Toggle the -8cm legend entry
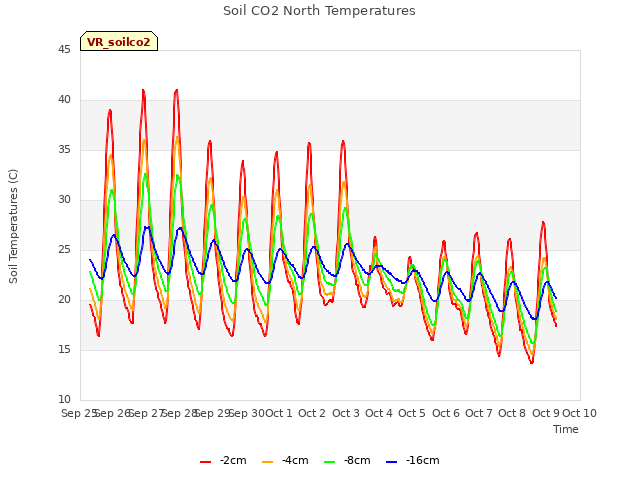 tap(347, 460)
